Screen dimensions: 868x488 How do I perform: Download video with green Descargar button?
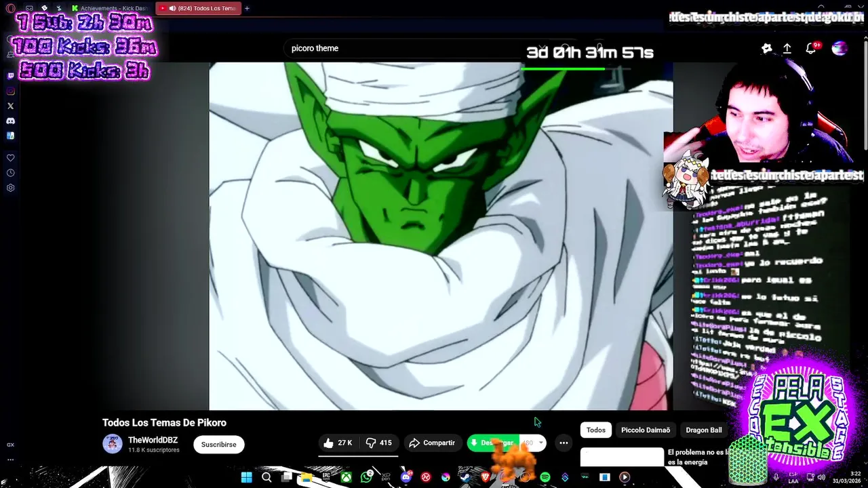tap(493, 443)
